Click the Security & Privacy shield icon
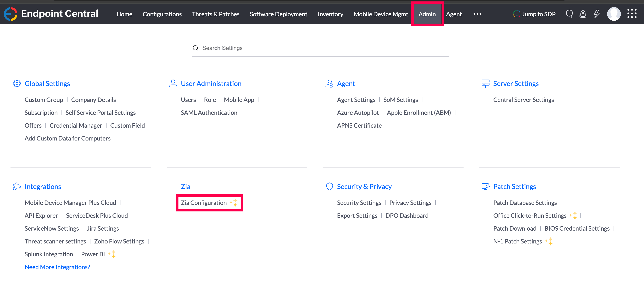644x287 pixels. coord(329,186)
